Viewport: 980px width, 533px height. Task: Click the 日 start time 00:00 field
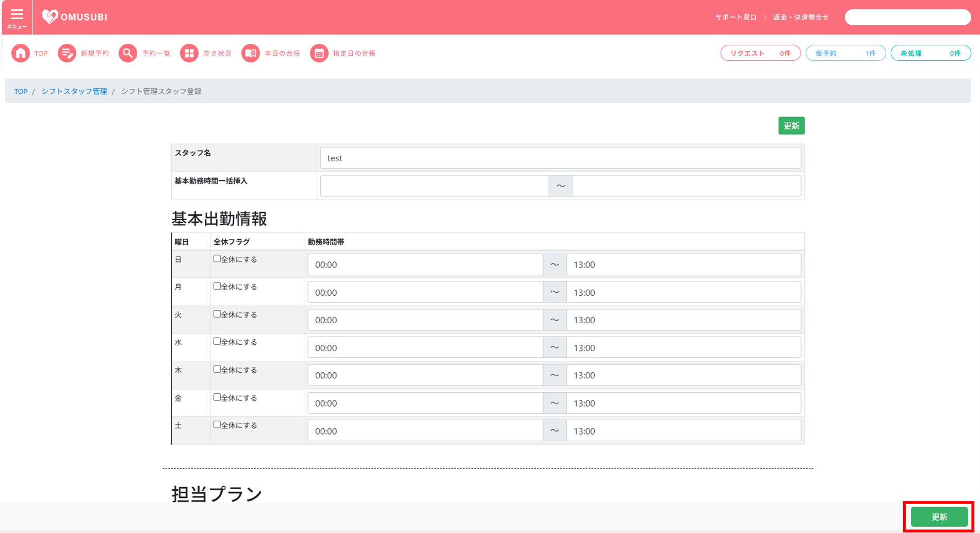pos(425,264)
